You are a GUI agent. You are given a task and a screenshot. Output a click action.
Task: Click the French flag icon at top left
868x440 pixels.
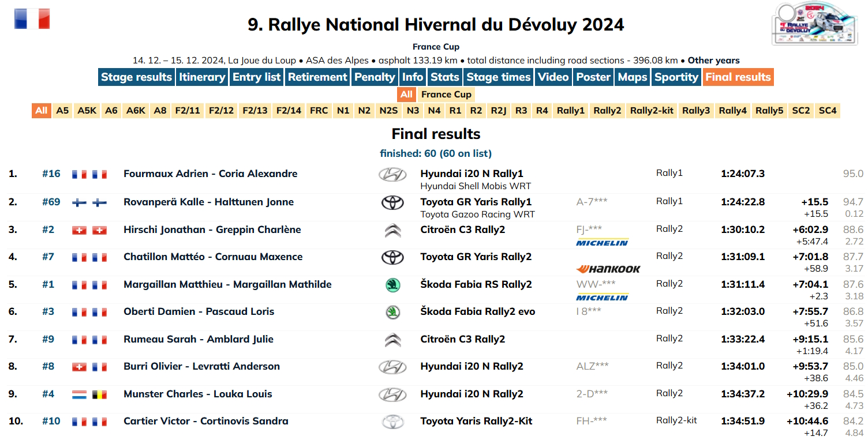32,18
